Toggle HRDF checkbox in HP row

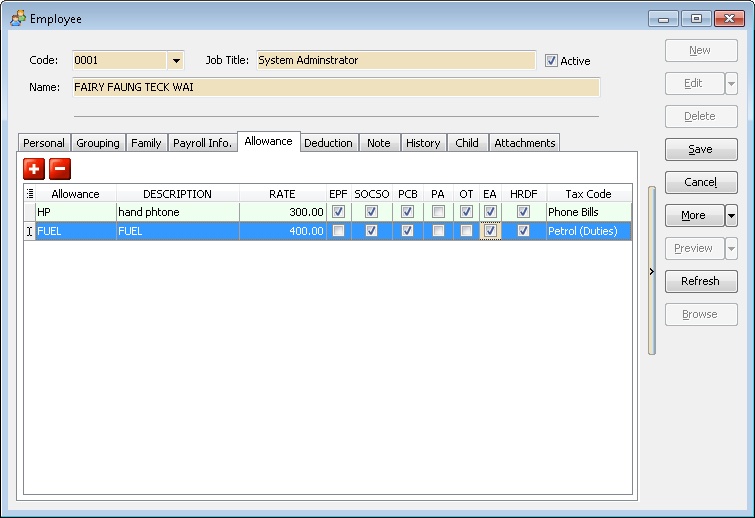(523, 212)
